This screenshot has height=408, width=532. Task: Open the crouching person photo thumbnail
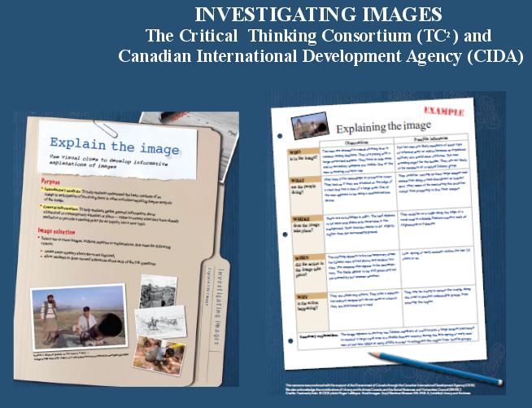(x=159, y=355)
